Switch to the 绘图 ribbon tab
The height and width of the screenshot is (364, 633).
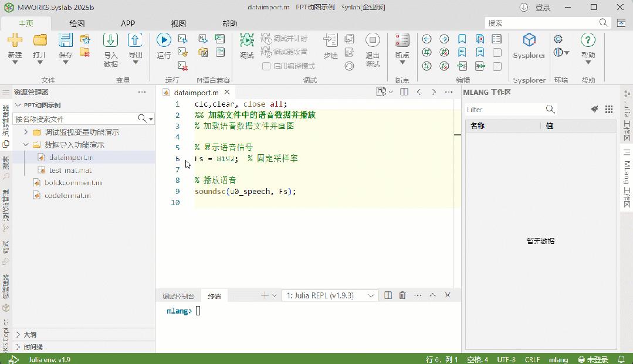pyautogui.click(x=76, y=23)
